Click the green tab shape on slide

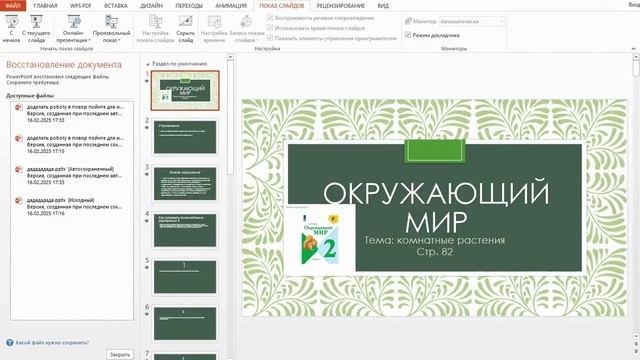[435, 151]
